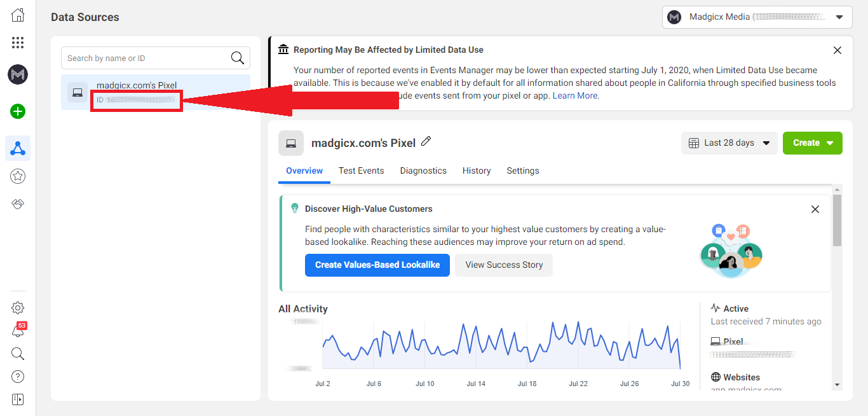Edit pixel name with pencil icon
Viewport: 868px width, 416px height.
[426, 141]
